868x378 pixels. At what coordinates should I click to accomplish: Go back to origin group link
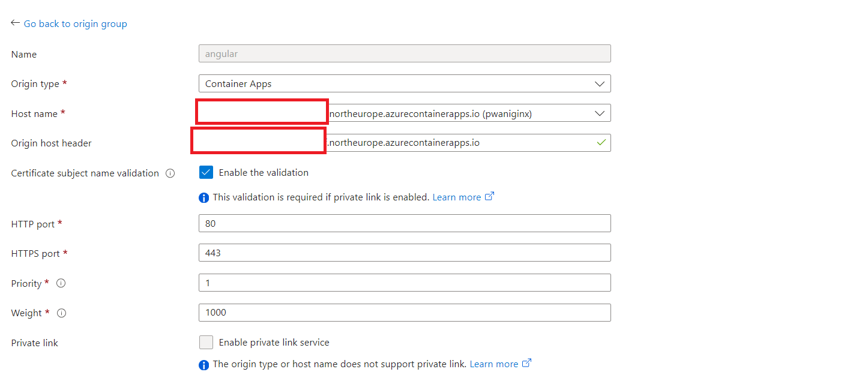[x=75, y=24]
